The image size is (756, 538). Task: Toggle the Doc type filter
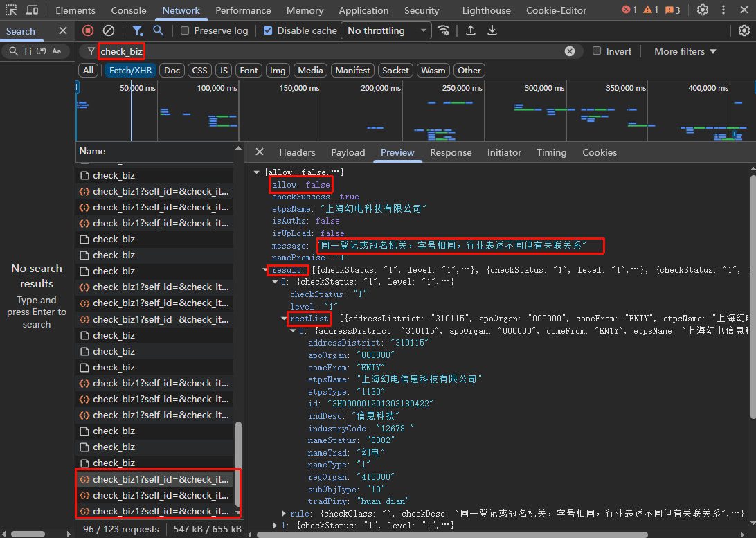pos(172,71)
